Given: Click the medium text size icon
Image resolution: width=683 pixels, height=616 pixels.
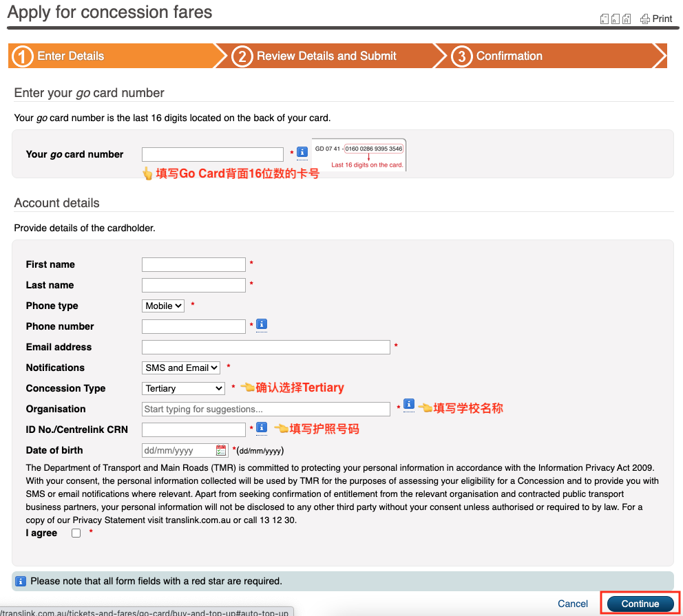Looking at the screenshot, I should (x=615, y=19).
